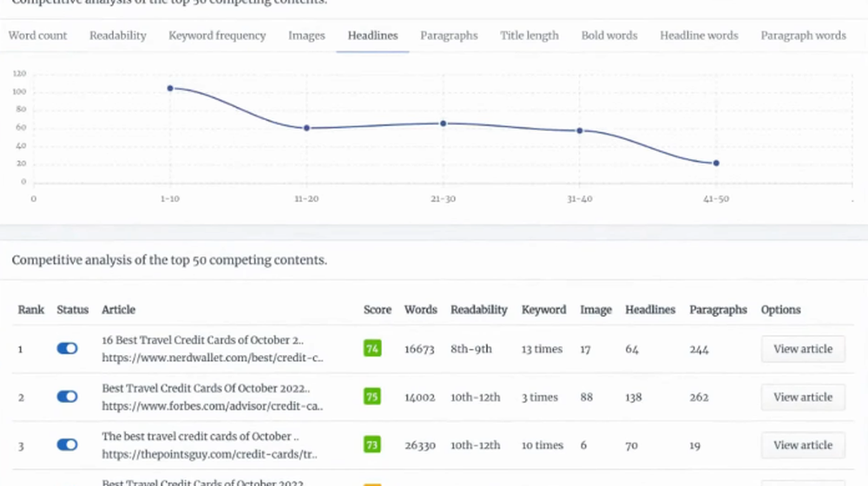Click title 'Best Travel Credit Cards Of October 2022..'
This screenshot has height=486, width=868.
(206, 388)
